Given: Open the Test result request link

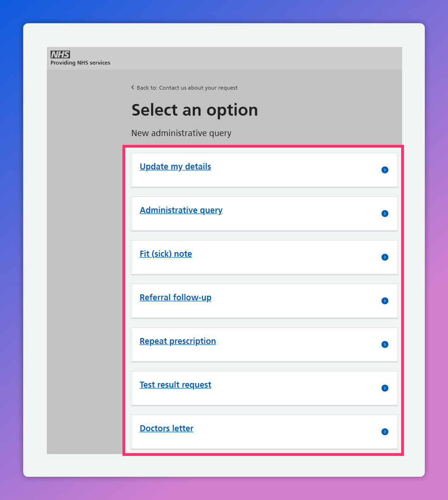Looking at the screenshot, I should (x=175, y=385).
